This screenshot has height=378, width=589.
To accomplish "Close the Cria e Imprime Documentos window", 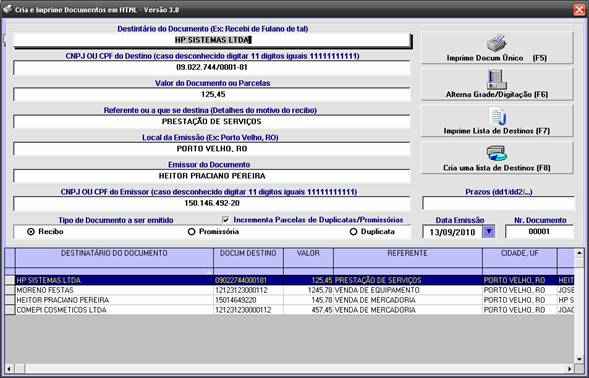I will (579, 9).
